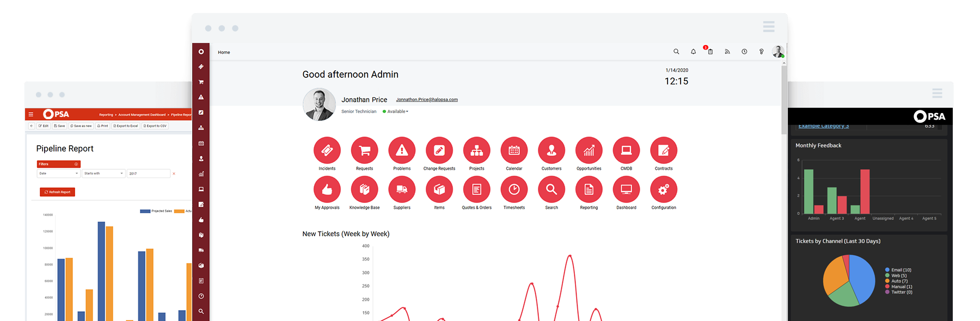
Task: Open the Change Requests tile
Action: point(439,151)
